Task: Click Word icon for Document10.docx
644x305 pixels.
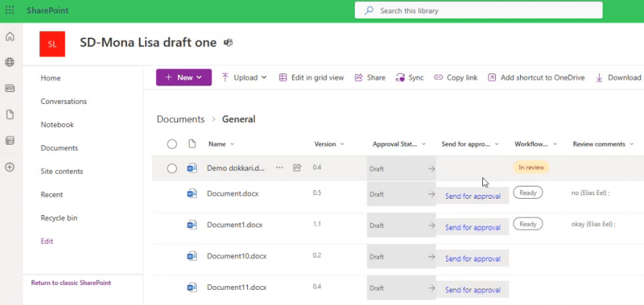Action: pyautogui.click(x=192, y=256)
